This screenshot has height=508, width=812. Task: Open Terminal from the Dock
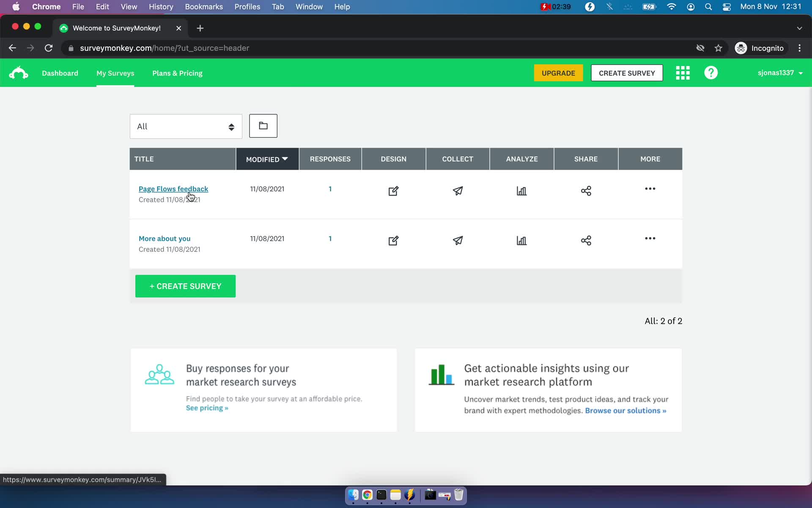[381, 495]
